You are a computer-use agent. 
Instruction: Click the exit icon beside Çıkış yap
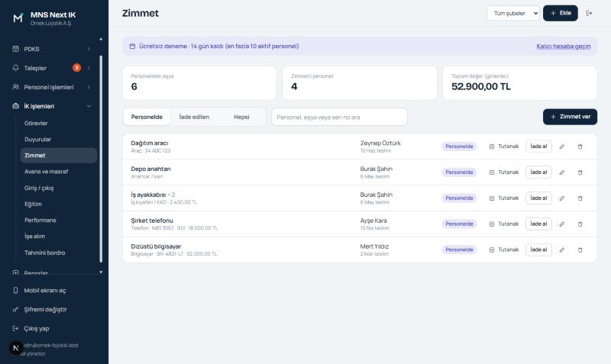[15, 329]
